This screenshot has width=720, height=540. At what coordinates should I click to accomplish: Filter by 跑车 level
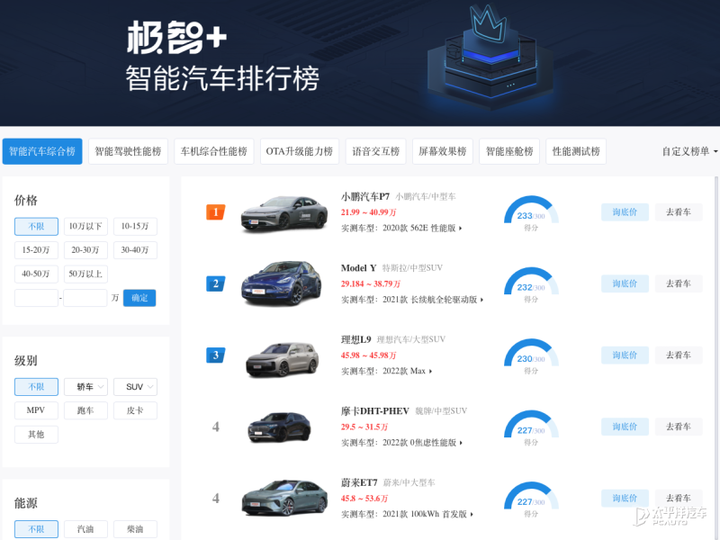[x=86, y=411]
